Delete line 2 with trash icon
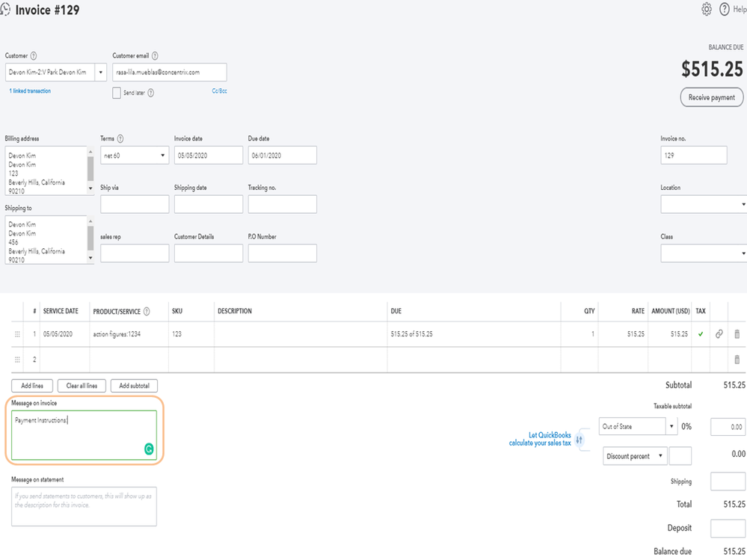This screenshot has width=747, height=560. [737, 360]
